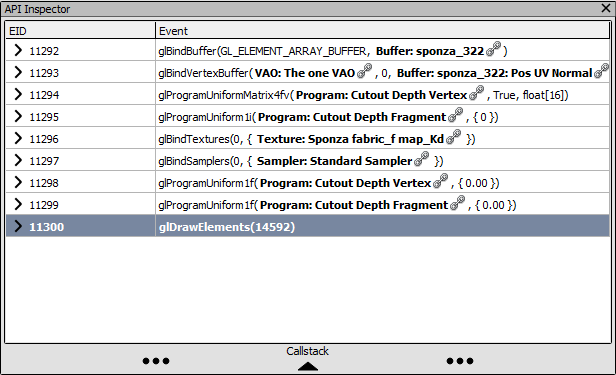
Task: Click link icon on Cutout Depth Fragment in EID 11299
Action: click(x=457, y=203)
